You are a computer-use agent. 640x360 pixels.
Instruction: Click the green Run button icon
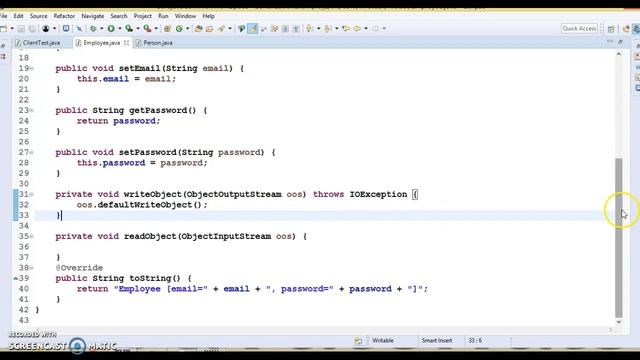pyautogui.click(x=111, y=29)
